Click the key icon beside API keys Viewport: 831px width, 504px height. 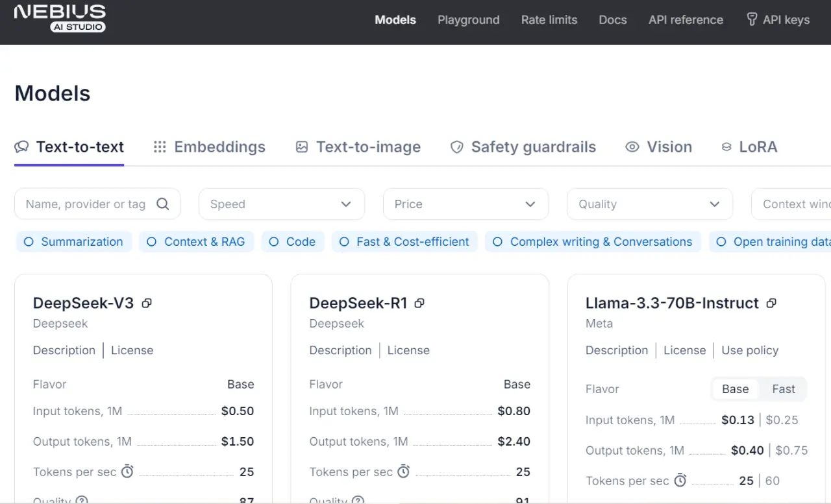(752, 19)
